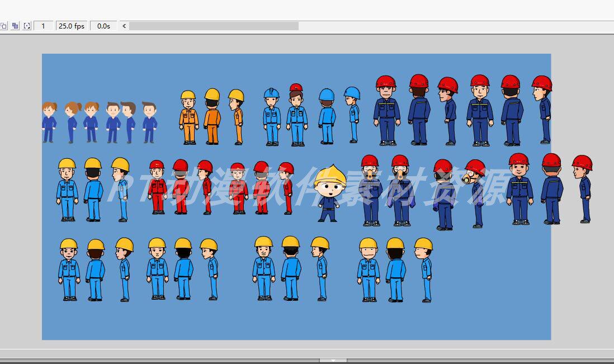This screenshot has height=364, width=614.
Task: Select the front-facing worker in orange suit
Action: coord(188,118)
